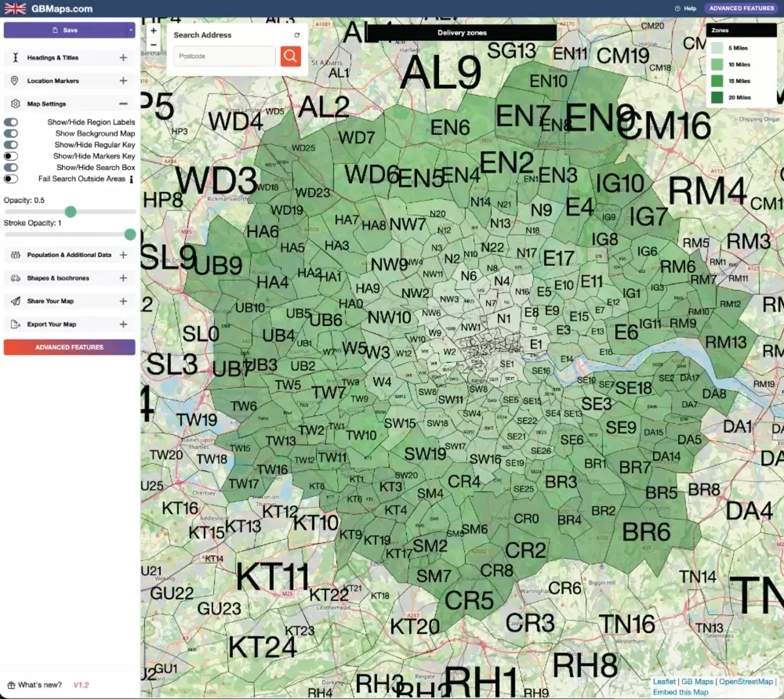Click the 5 Miles legend color swatch
Screen dimensions: 784x699
717,48
